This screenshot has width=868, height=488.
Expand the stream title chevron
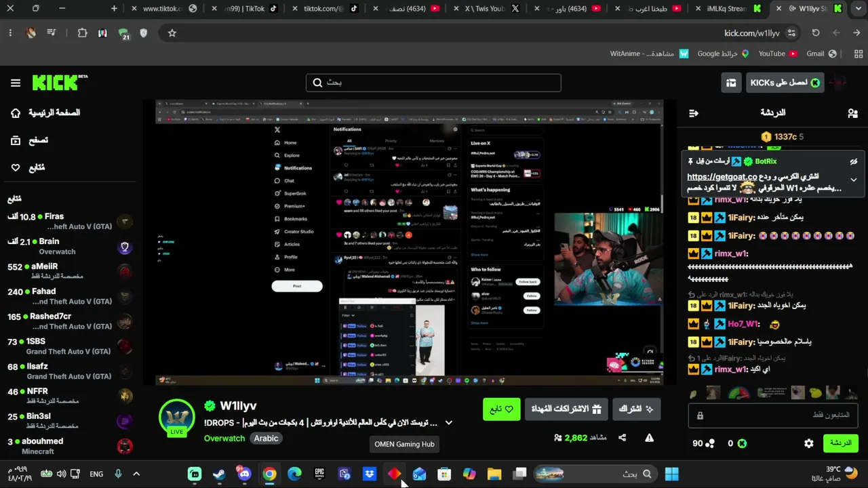click(x=448, y=423)
